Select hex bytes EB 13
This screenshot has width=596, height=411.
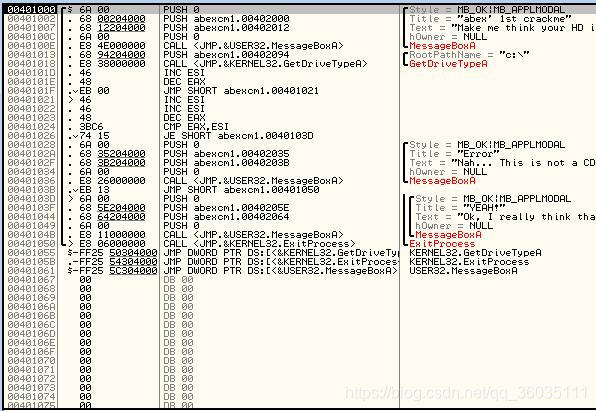(x=94, y=190)
